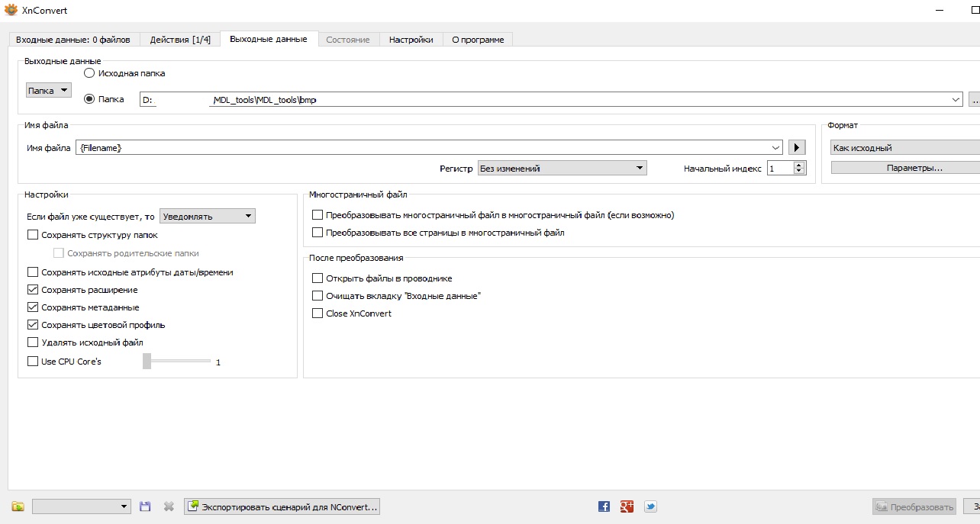Check multipage-to-multipage conversion option
980x524 pixels.
pyautogui.click(x=318, y=215)
